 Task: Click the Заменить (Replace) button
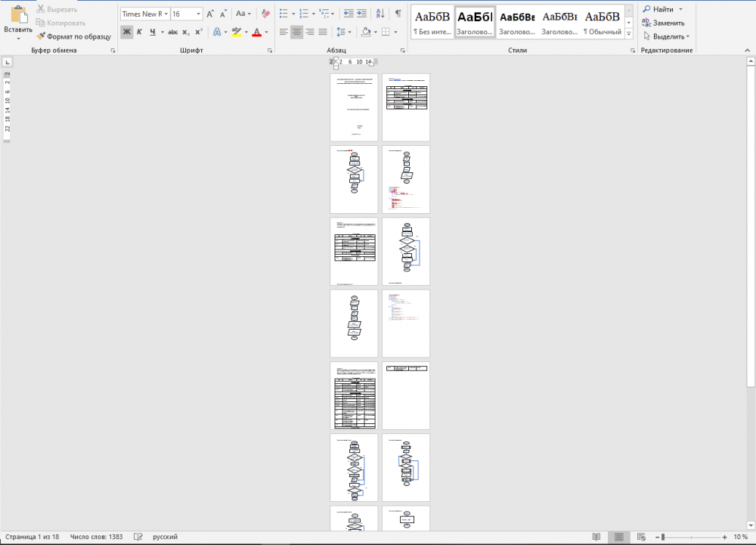click(x=664, y=23)
